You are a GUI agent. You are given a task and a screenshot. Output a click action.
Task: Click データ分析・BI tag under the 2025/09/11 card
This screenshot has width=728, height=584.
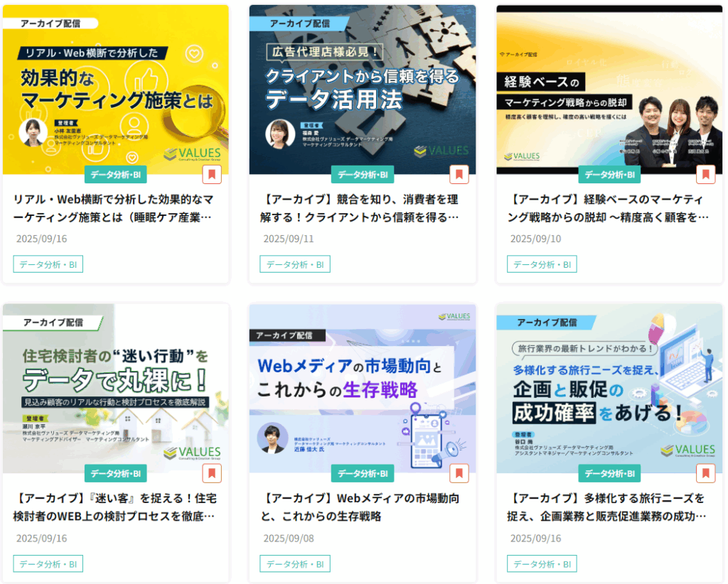pyautogui.click(x=294, y=264)
